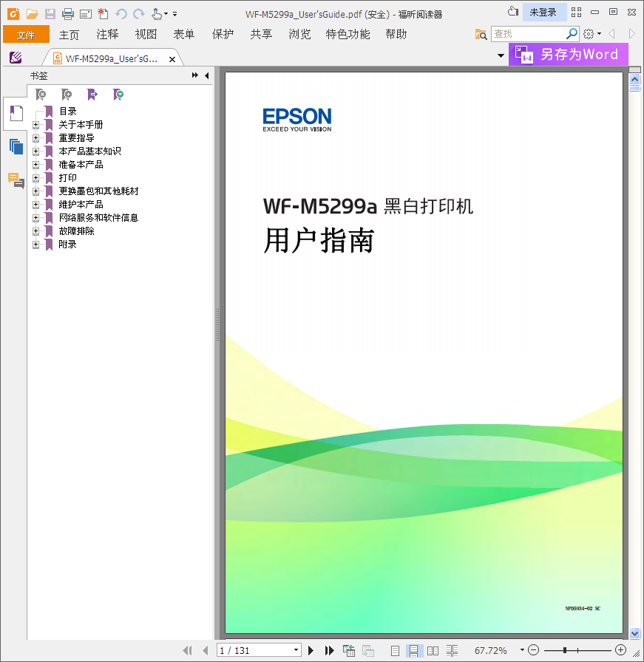Screen dimensions: 644x662
Task: Click the bookmark with arrow icon in bookmark toolbar
Action: pos(92,95)
